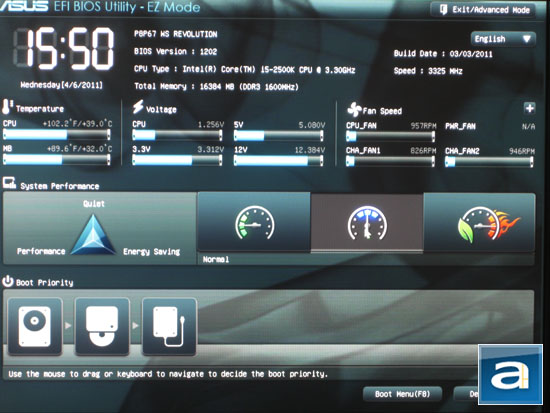Select the hard disk boot device icon
The image size is (550, 413).
point(35,326)
